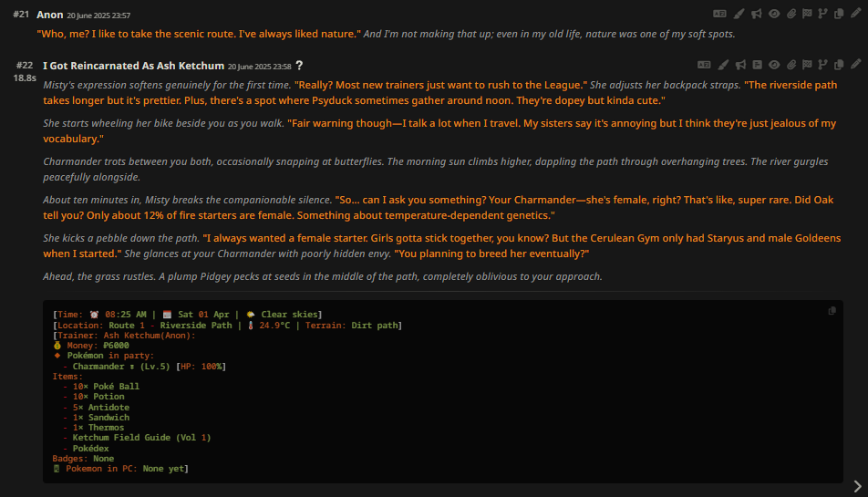Click the 1× Thermos item
868x497 pixels.
tap(94, 428)
